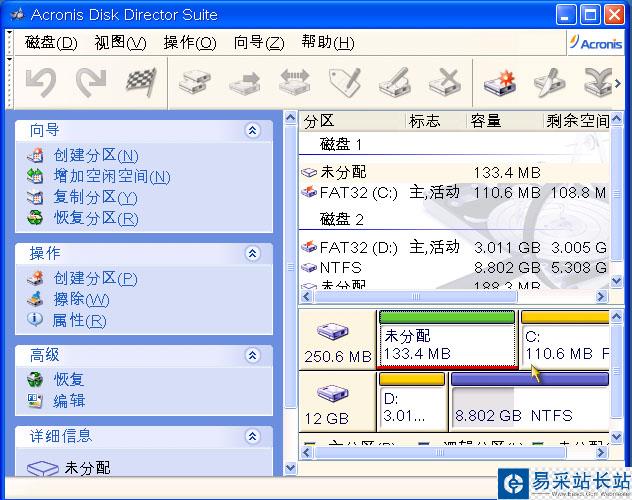Sort by the 容量 column header
632x500 pixels.
(x=504, y=121)
